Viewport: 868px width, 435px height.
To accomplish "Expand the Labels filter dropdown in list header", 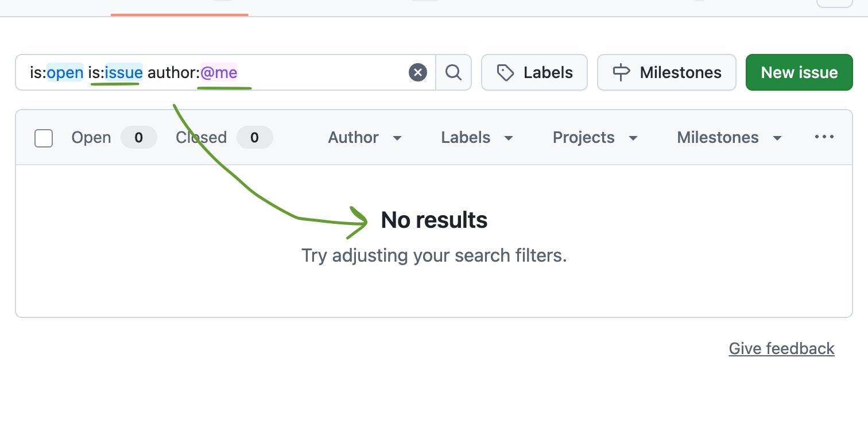I will (476, 138).
